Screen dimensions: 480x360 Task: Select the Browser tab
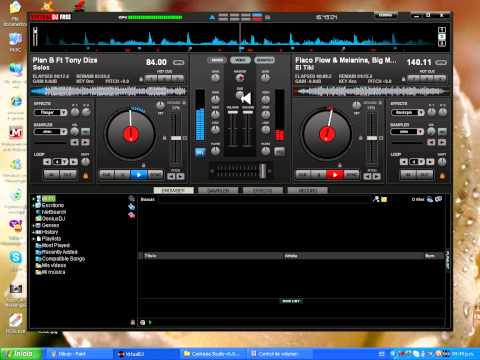[173, 190]
